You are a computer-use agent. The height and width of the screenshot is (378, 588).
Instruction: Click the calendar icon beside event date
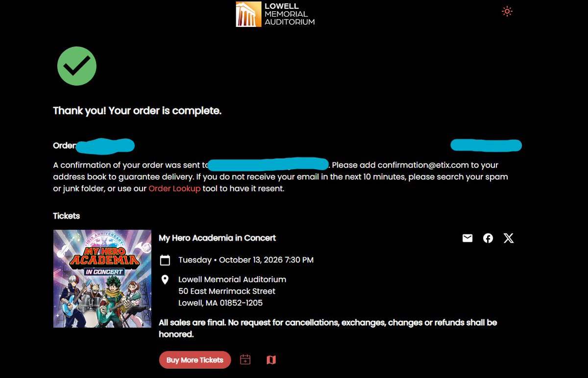pos(165,260)
